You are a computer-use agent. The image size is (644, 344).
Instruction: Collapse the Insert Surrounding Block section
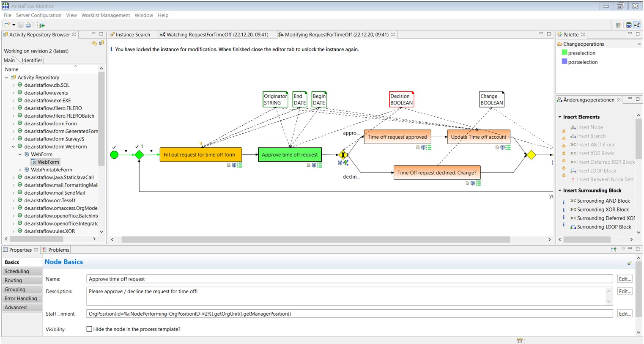560,191
